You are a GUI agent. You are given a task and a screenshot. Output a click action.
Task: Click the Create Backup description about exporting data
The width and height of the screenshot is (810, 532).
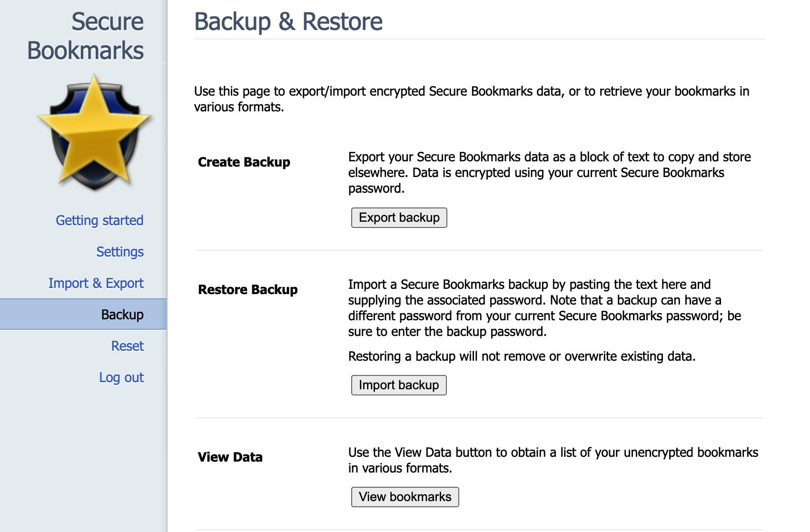(549, 172)
